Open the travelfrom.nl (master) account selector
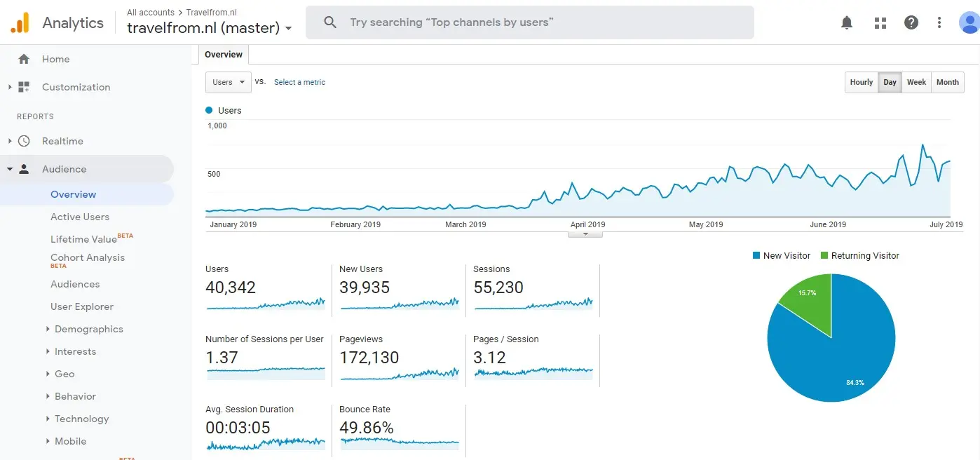The height and width of the screenshot is (460, 980). [x=210, y=28]
